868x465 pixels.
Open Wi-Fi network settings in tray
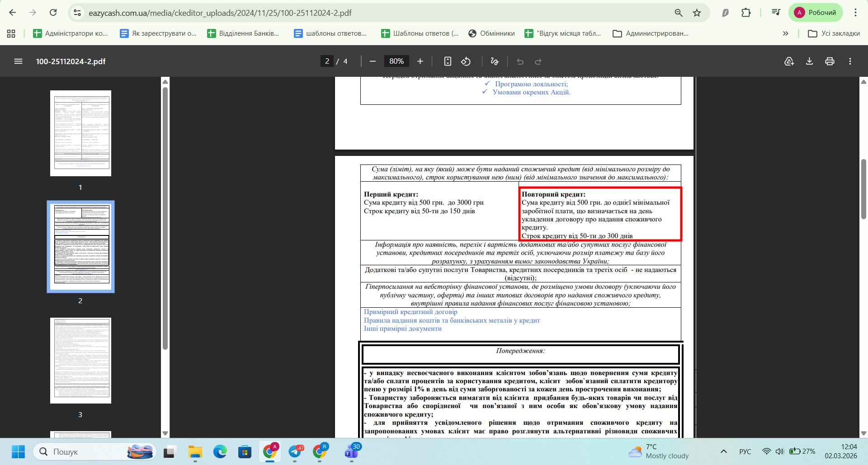click(766, 451)
